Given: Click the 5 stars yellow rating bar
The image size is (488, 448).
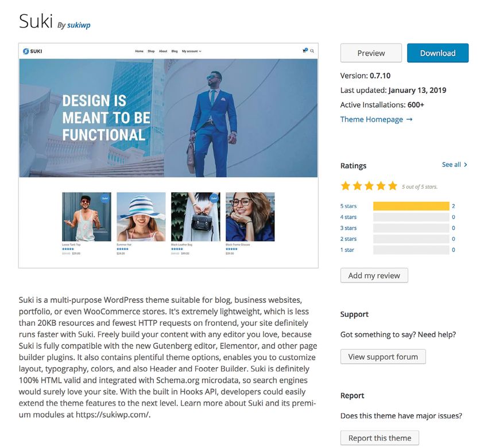Looking at the screenshot, I should (x=411, y=206).
